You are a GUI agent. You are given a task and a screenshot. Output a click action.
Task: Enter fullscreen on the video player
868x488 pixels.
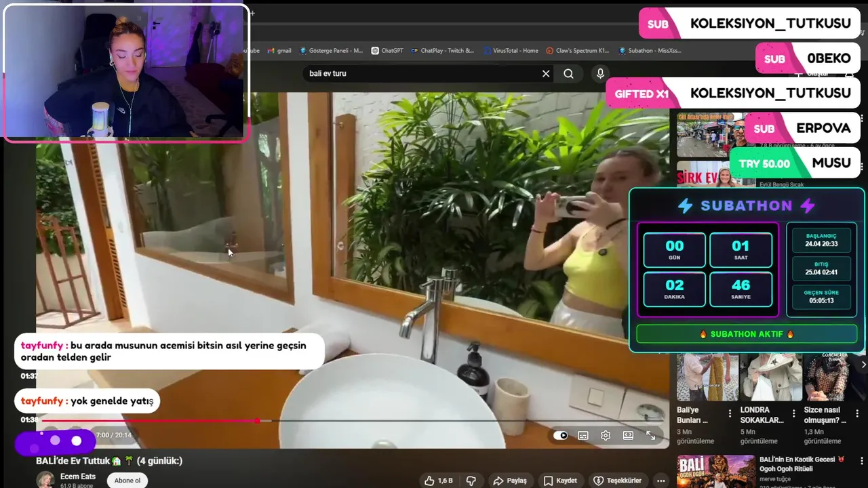650,435
